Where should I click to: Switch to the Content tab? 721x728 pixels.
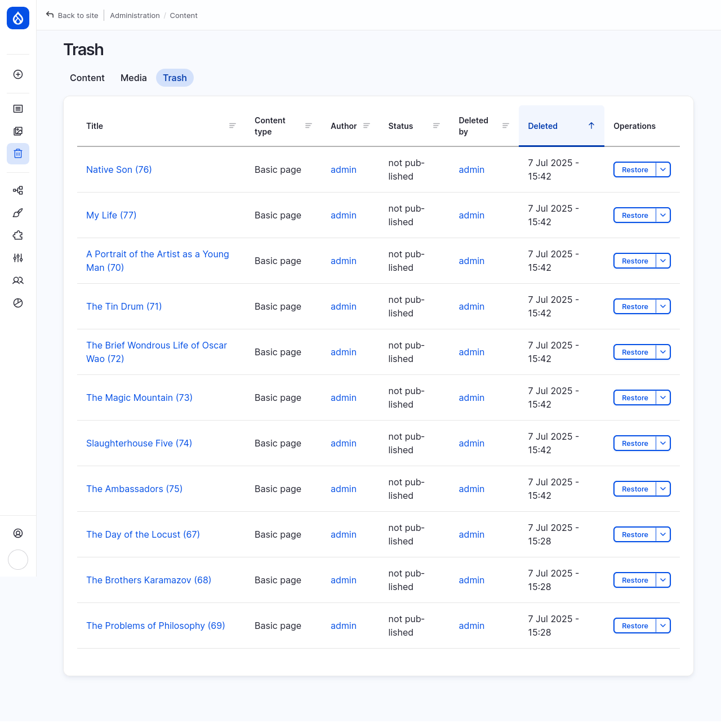click(87, 78)
